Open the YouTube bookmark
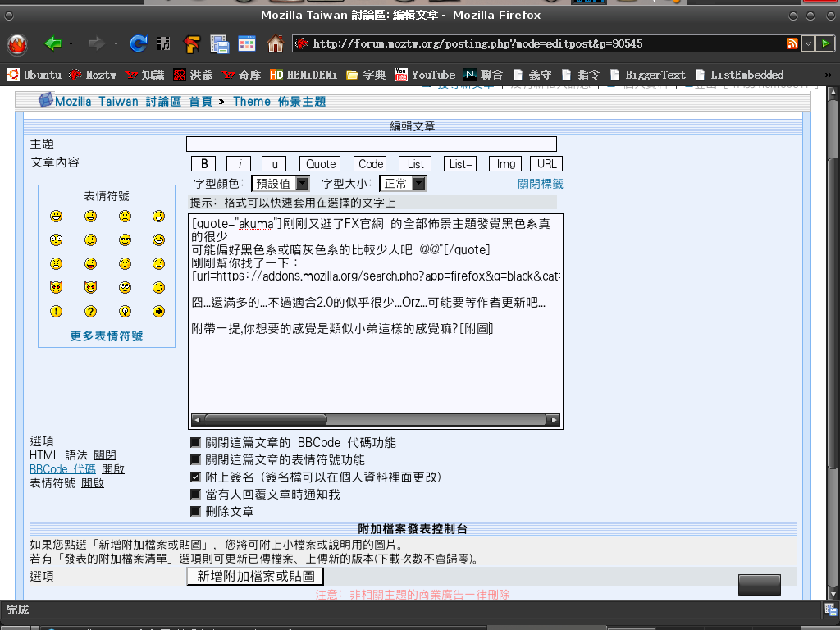 coord(425,75)
